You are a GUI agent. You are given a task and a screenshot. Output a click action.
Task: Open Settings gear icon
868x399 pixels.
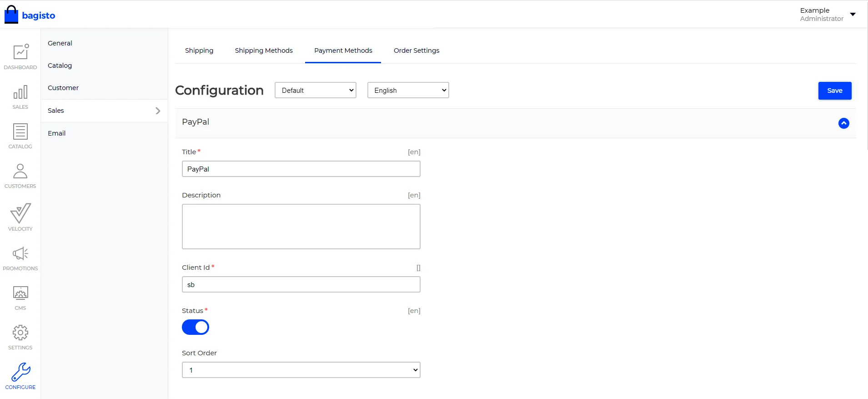pyautogui.click(x=20, y=333)
